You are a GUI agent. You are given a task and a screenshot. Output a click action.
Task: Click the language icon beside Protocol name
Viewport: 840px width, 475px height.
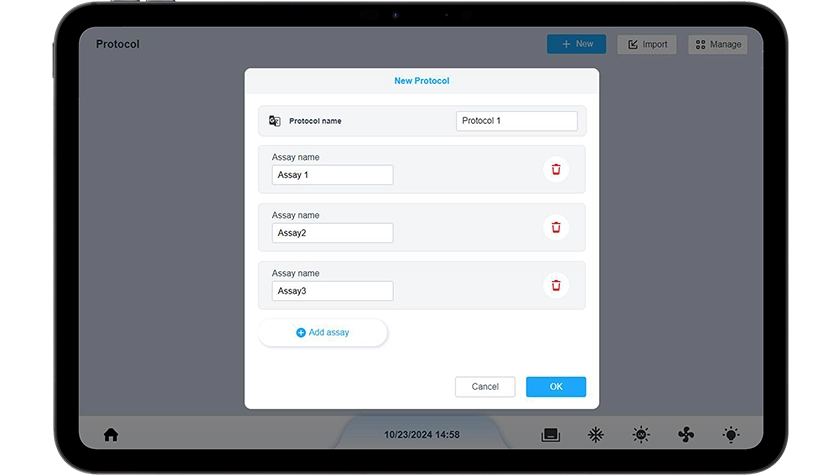tap(274, 121)
